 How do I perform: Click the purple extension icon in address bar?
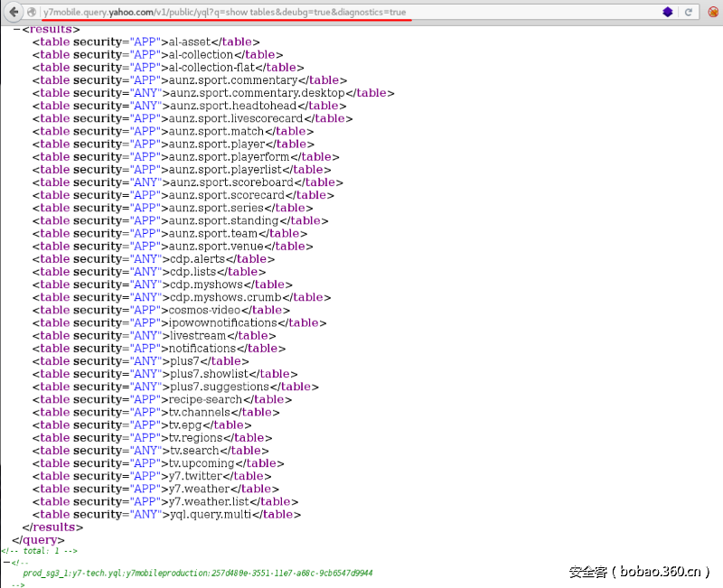[x=667, y=12]
